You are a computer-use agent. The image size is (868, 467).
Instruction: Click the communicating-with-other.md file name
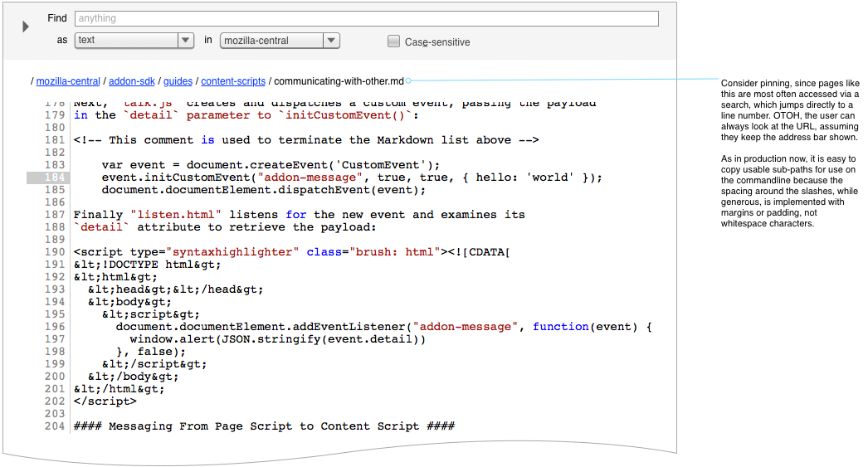(x=339, y=81)
